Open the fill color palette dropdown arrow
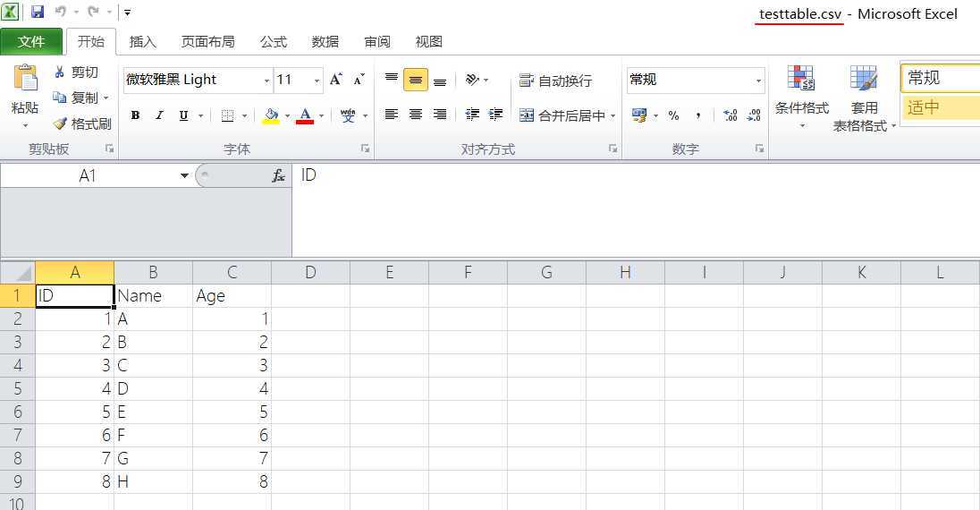 pos(288,115)
